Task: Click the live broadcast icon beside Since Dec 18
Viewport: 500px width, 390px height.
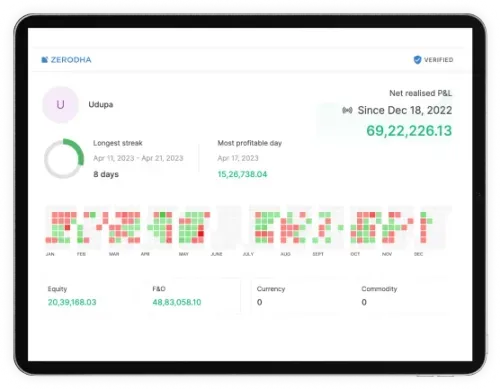Action: point(347,110)
